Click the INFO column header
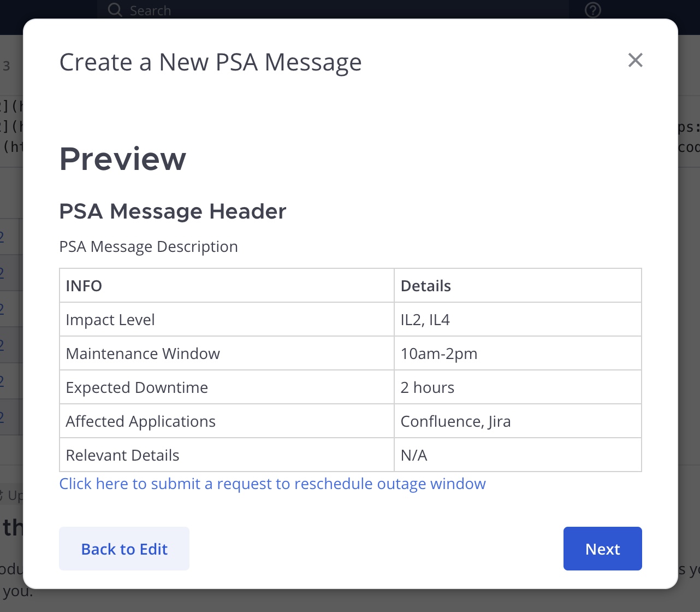Viewport: 700px width, 612px height. (x=84, y=286)
